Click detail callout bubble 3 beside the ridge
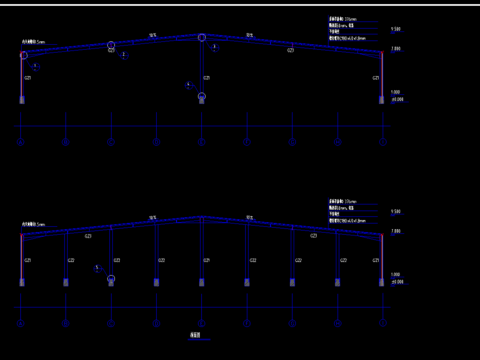Viewport: 480px width, 360px height. point(215,48)
